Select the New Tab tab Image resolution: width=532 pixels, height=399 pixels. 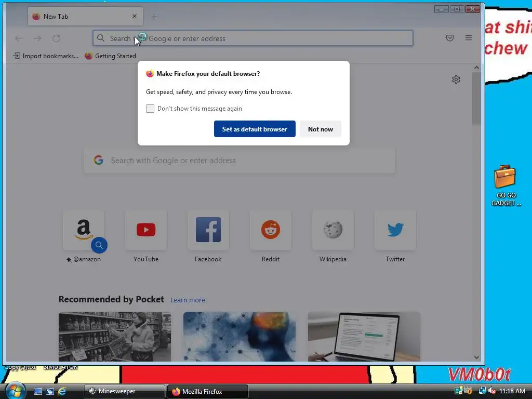85,16
